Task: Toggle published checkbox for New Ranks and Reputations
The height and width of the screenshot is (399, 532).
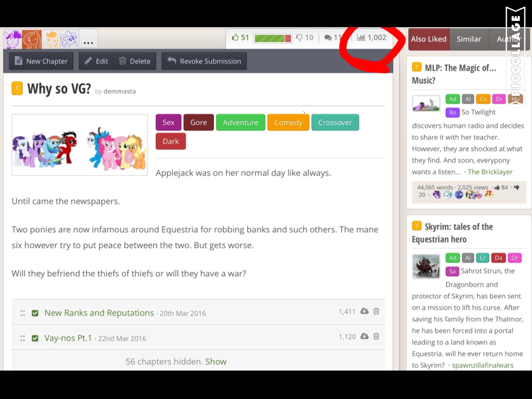Action: pyautogui.click(x=35, y=313)
